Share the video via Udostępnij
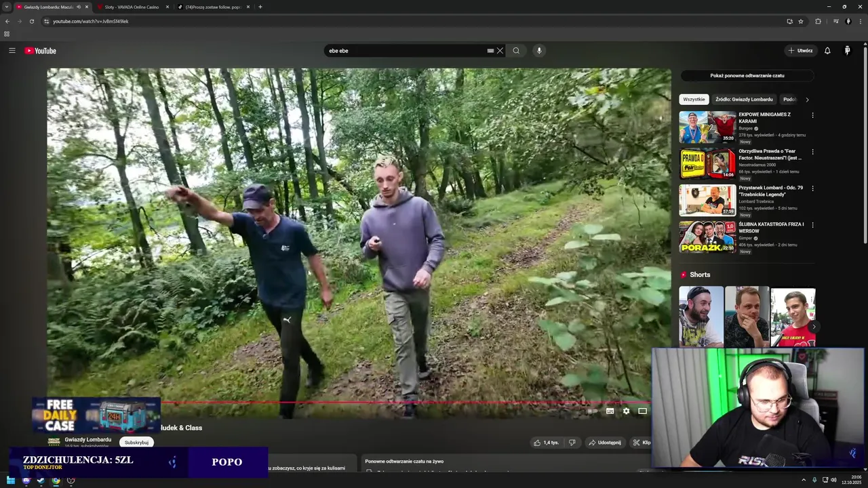 pos(604,443)
